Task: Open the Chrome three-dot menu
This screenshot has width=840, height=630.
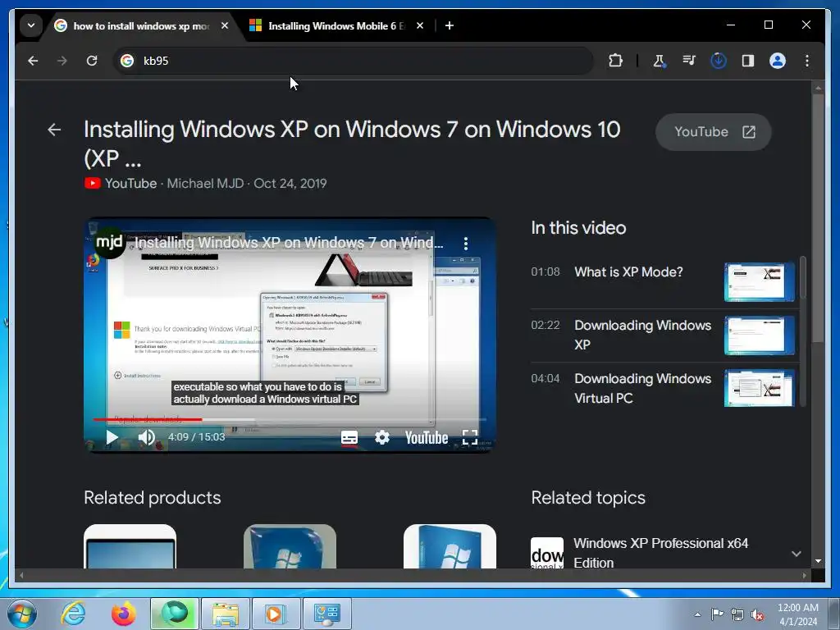Action: click(x=807, y=61)
